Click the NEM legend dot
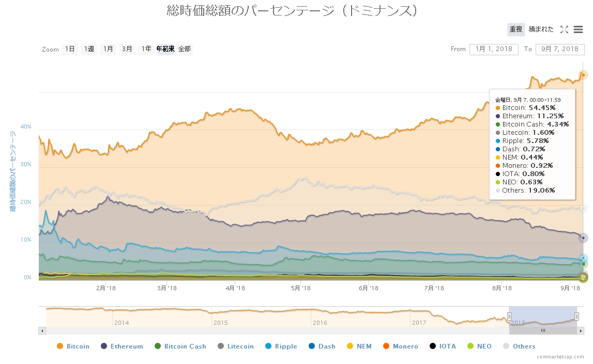 pos(350,346)
